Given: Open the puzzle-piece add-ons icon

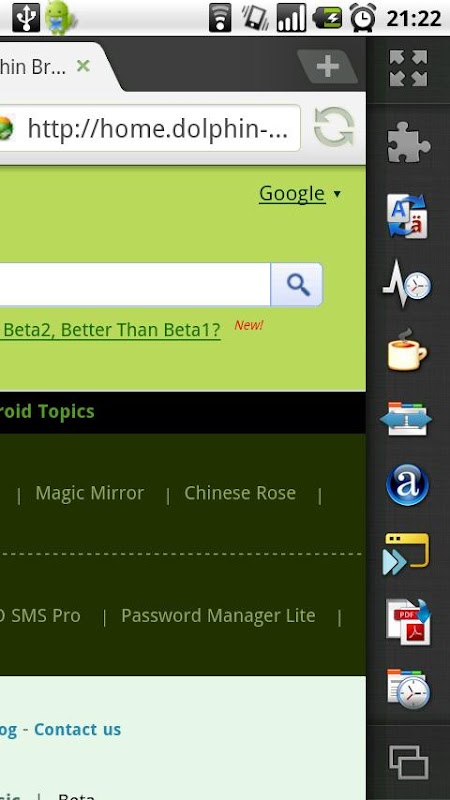Looking at the screenshot, I should [408, 142].
